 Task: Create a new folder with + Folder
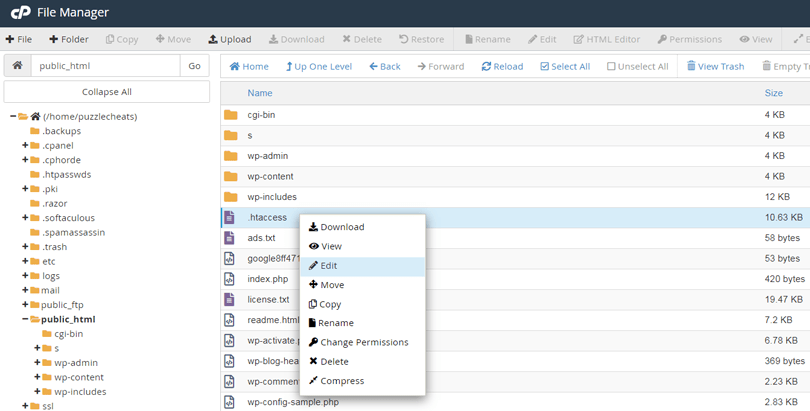(69, 39)
